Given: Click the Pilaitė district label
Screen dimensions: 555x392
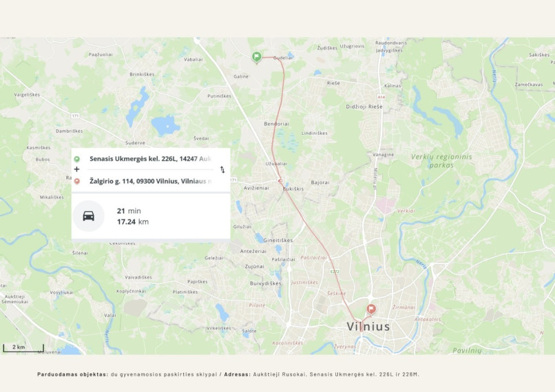Looking at the screenshot, I should pyautogui.click(x=257, y=305).
